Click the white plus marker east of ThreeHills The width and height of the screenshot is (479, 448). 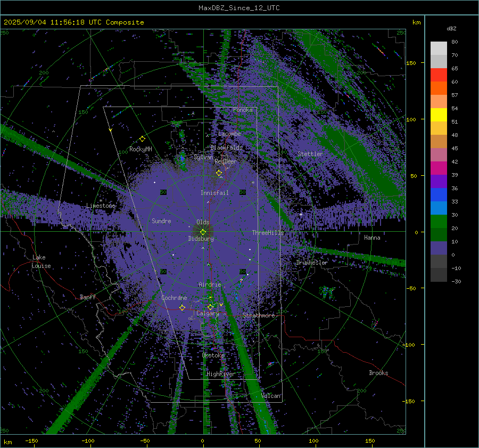301,214
